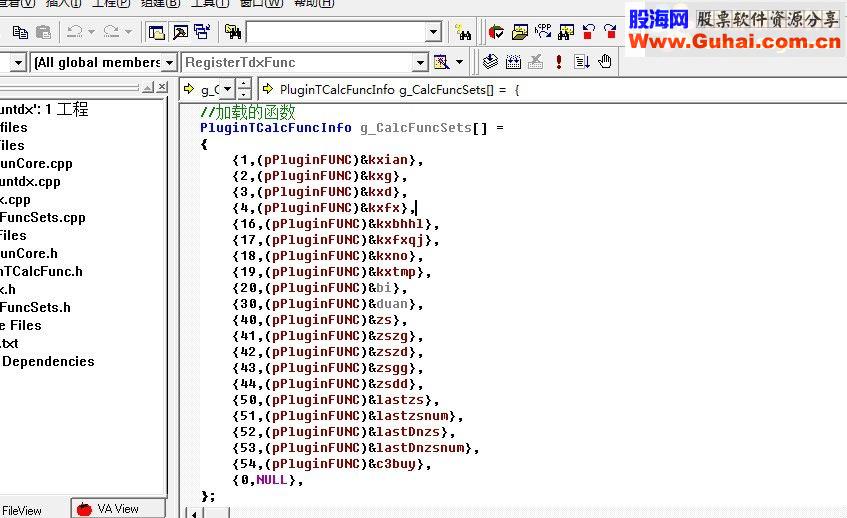The height and width of the screenshot is (518, 847).
Task: Expand the RegisterTdxFunc dropdown arrow
Action: (420, 63)
